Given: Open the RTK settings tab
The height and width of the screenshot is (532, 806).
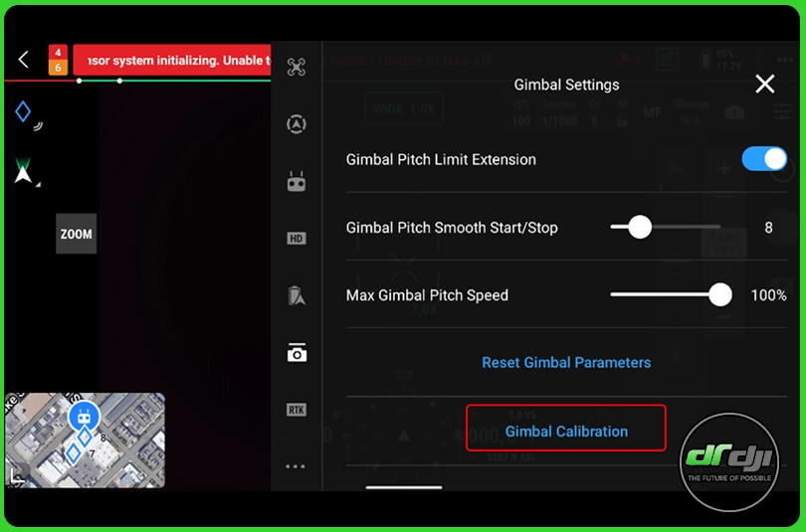Looking at the screenshot, I should coord(297,410).
